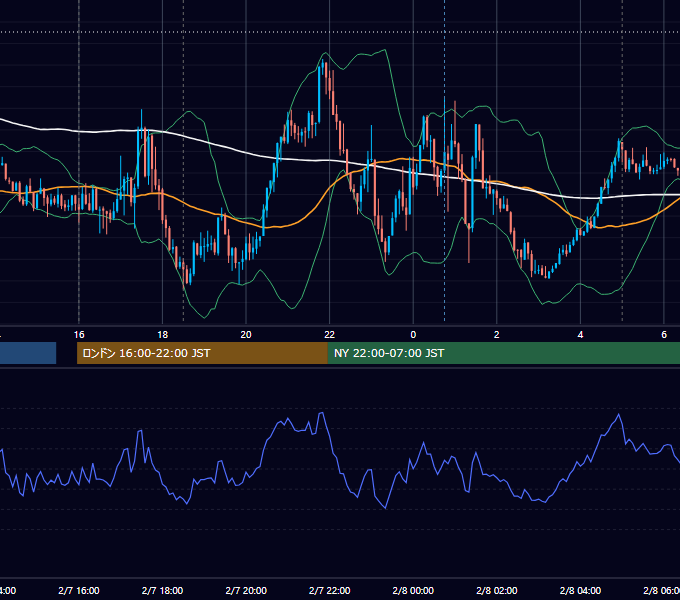Click the "2/7 20:00" date label
Viewport: 680px width, 600px height.
pyautogui.click(x=246, y=591)
